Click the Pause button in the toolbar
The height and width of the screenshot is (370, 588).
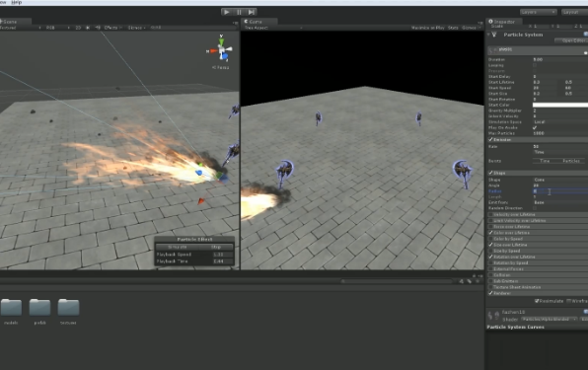tap(239, 12)
